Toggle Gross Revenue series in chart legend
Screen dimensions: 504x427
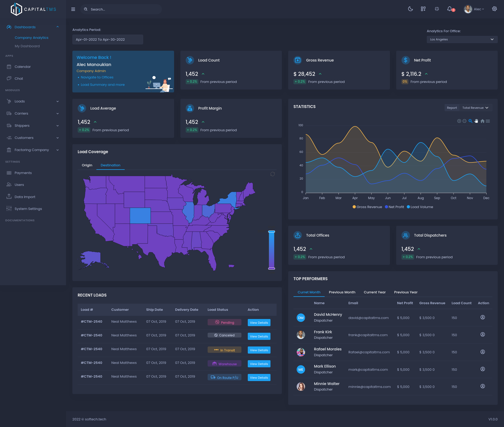point(367,207)
